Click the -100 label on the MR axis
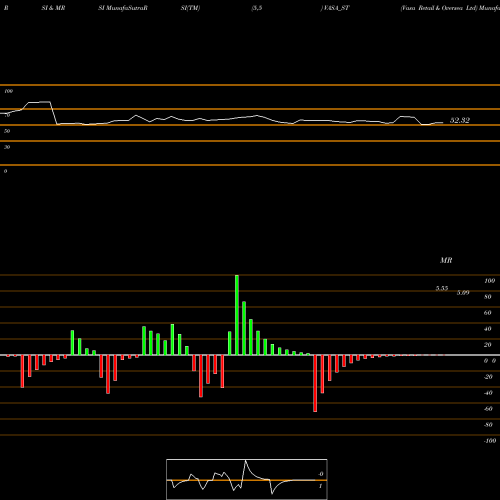 (490, 441)
